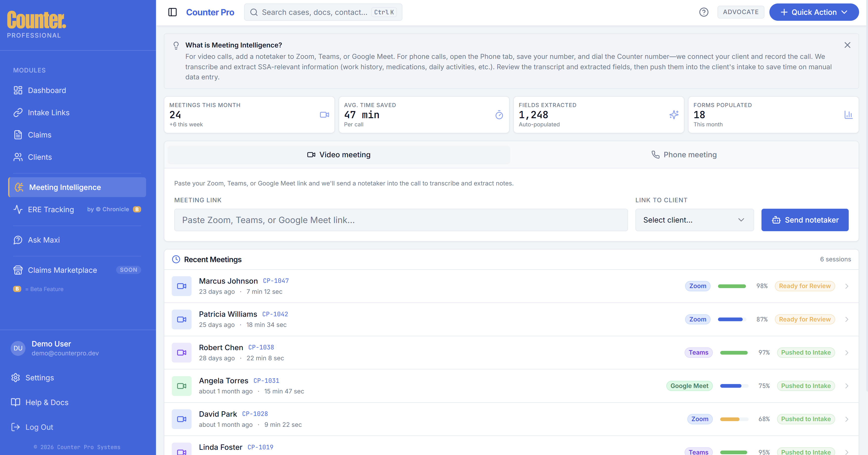Expand the Quick Action menu
868x455 pixels.
(814, 12)
